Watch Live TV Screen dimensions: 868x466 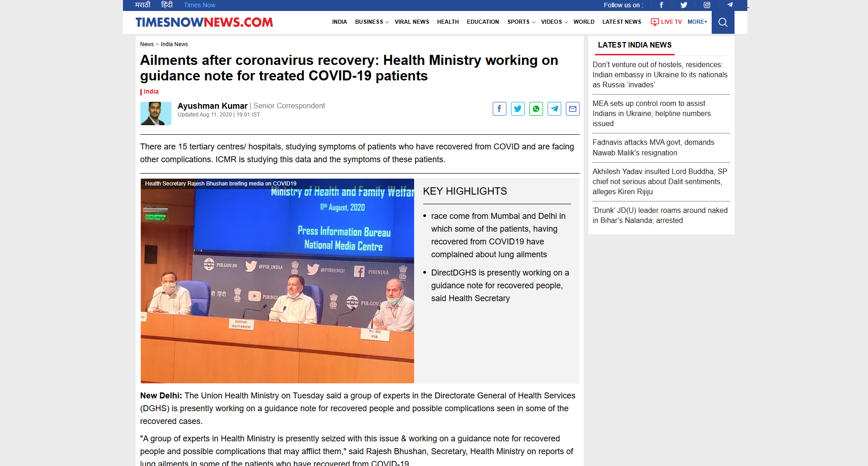[666, 22]
